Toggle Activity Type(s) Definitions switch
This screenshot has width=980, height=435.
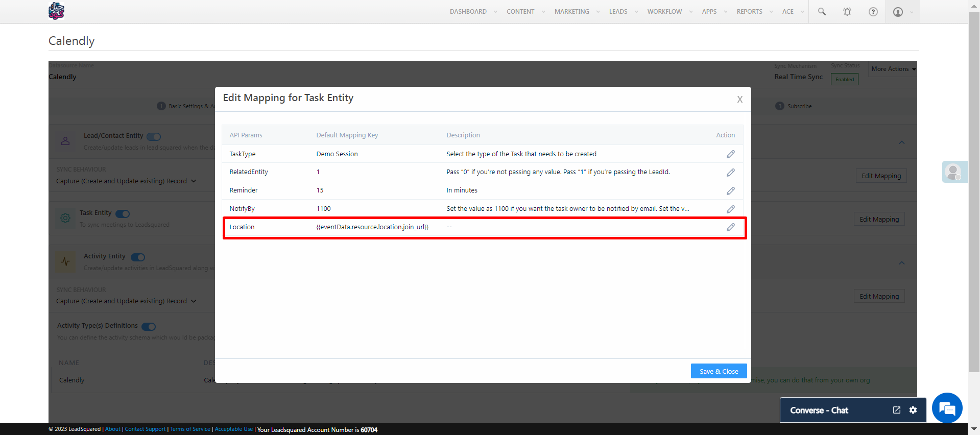149,326
